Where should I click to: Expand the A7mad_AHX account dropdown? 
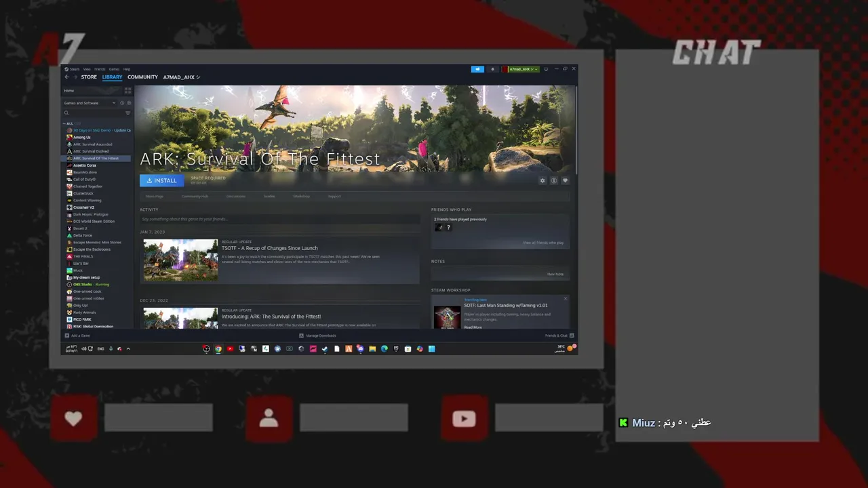coord(521,69)
